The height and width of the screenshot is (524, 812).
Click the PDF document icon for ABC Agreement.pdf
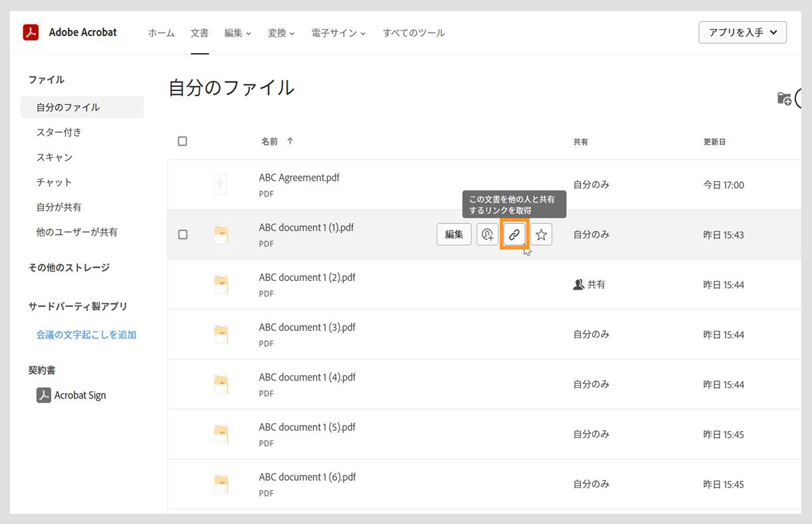point(220,184)
